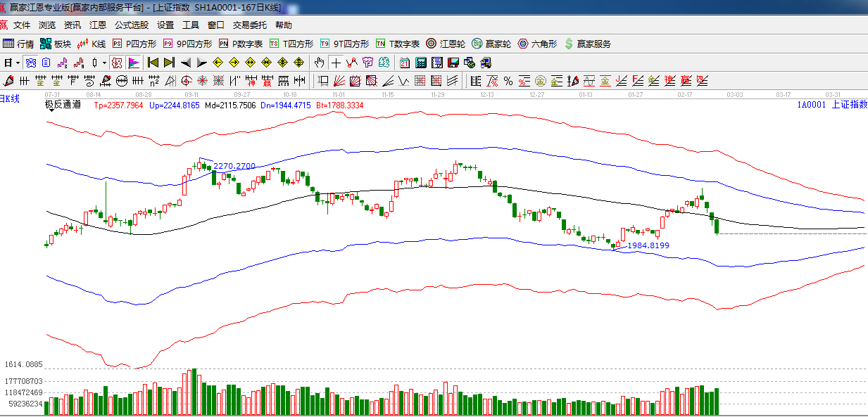Open the 公式选股 menu
This screenshot has height=417, width=868.
click(x=132, y=25)
